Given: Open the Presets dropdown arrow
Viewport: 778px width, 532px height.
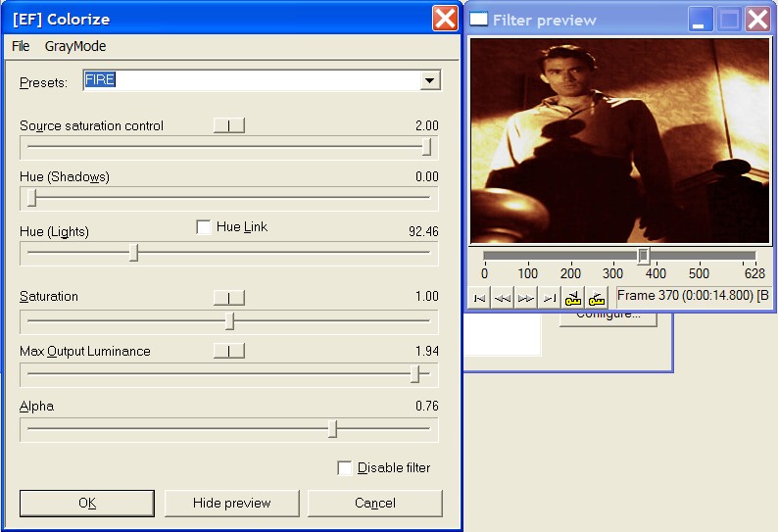Looking at the screenshot, I should (430, 80).
